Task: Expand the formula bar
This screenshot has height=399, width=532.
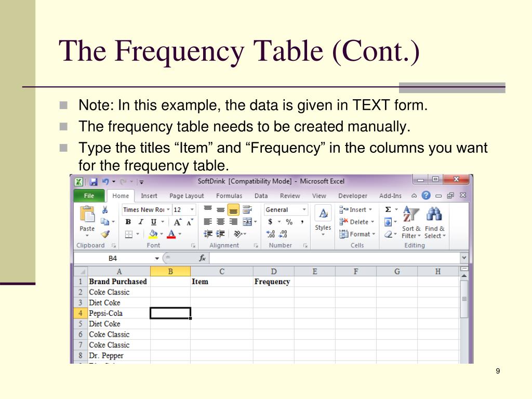Action: click(x=464, y=258)
